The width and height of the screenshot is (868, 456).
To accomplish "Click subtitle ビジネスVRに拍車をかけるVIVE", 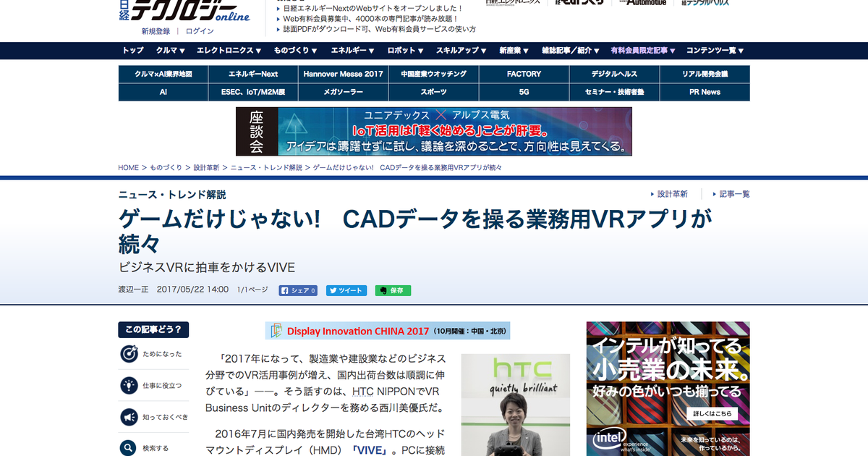I will tap(207, 266).
